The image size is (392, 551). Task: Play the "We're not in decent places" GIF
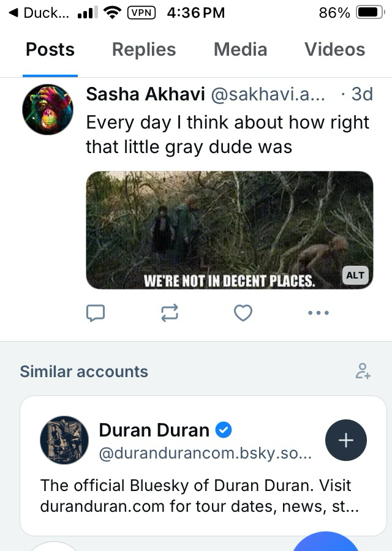[x=229, y=230]
